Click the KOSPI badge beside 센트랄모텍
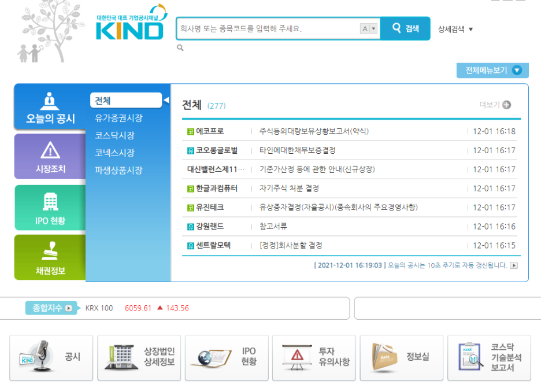 point(191,246)
